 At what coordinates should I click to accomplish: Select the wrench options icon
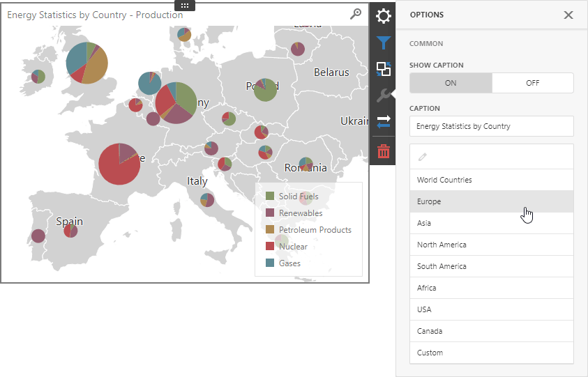pyautogui.click(x=383, y=95)
